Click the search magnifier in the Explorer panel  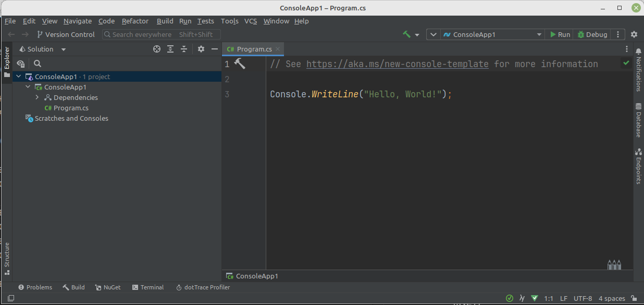[38, 63]
